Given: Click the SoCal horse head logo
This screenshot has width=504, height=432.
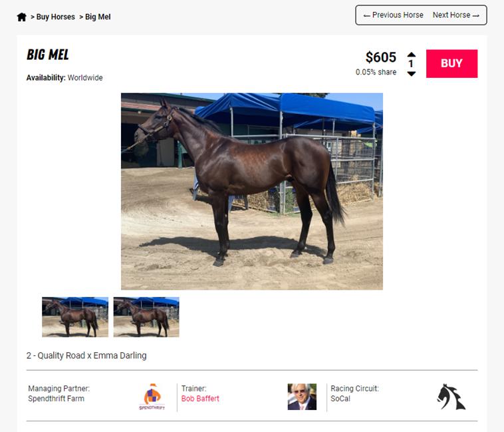Looking at the screenshot, I should pyautogui.click(x=451, y=397).
